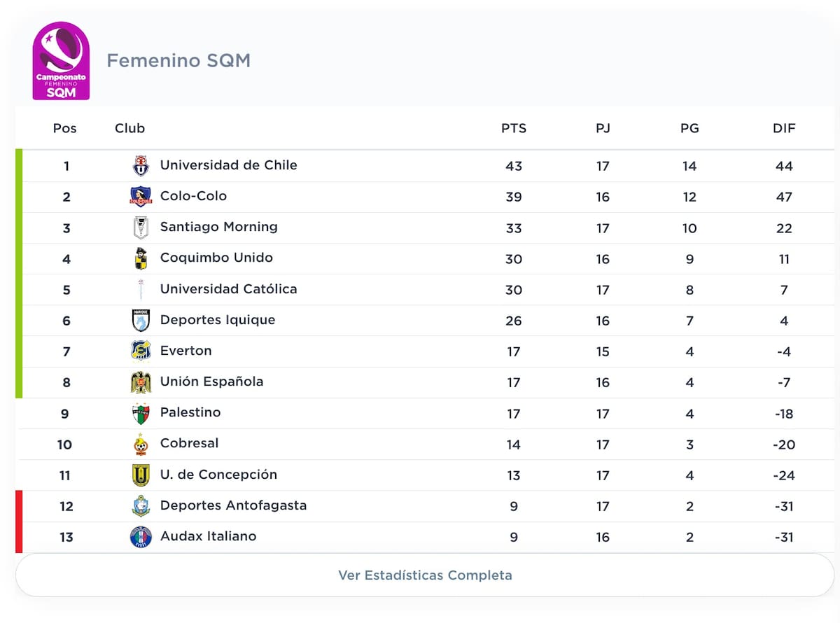Click the PJ column header

click(603, 128)
